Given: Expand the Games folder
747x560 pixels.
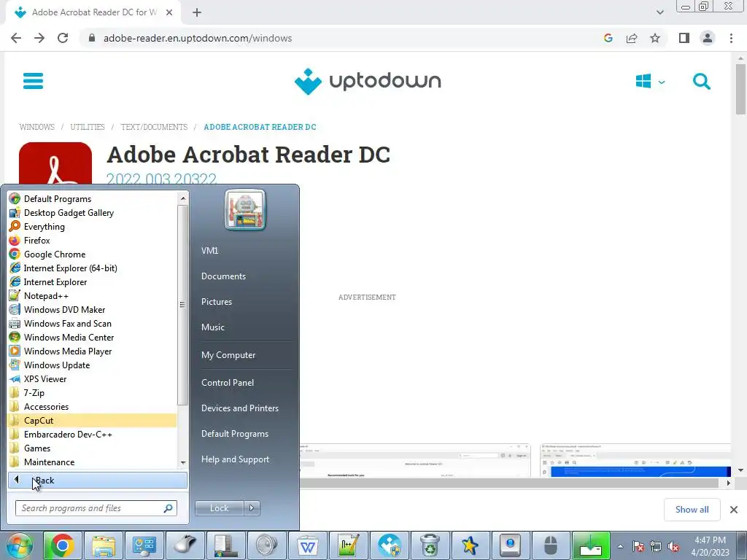Looking at the screenshot, I should tap(93, 448).
